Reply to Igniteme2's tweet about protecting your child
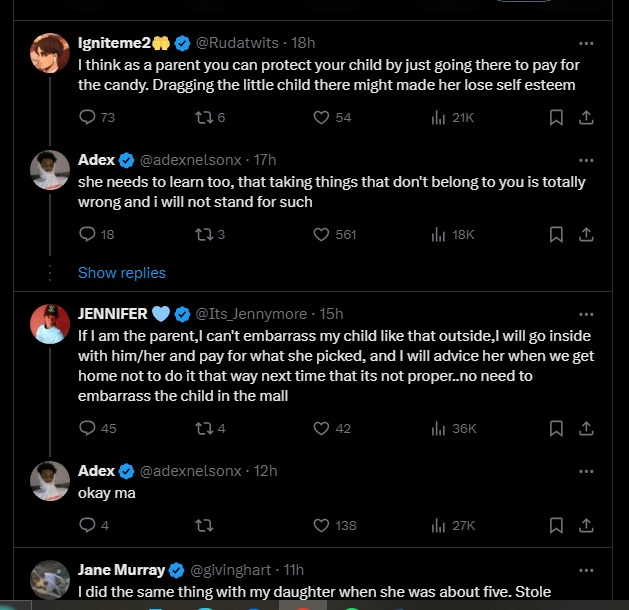The width and height of the screenshot is (629, 610). pyautogui.click(x=87, y=118)
